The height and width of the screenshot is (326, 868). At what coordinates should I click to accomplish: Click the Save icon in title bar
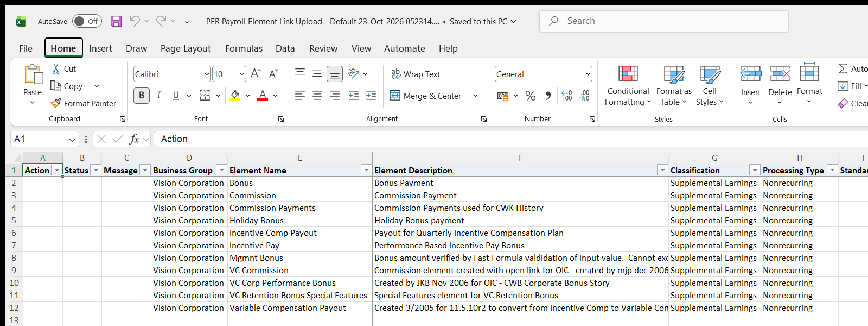point(116,21)
